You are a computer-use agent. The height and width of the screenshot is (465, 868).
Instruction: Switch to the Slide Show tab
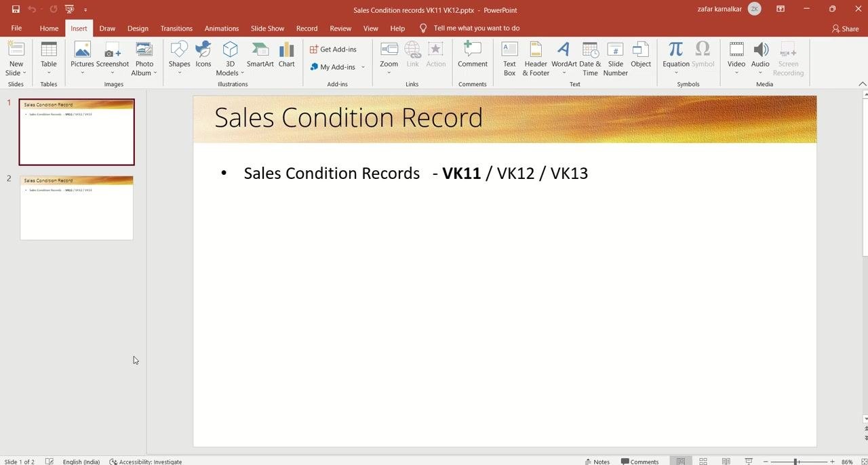pos(267,28)
